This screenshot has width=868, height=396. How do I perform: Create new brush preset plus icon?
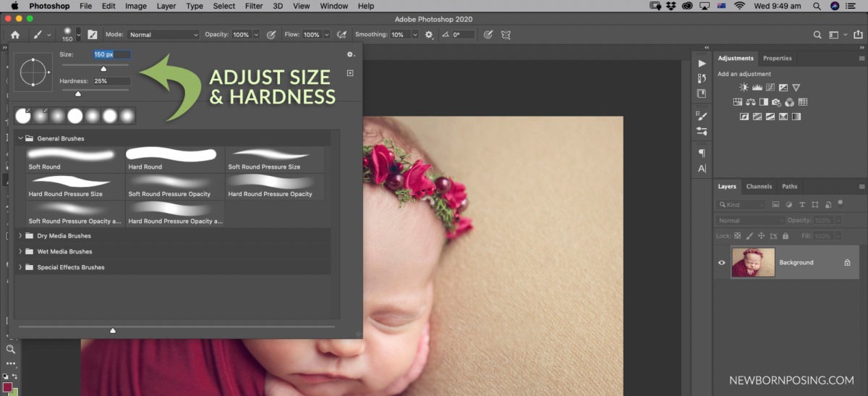(350, 72)
